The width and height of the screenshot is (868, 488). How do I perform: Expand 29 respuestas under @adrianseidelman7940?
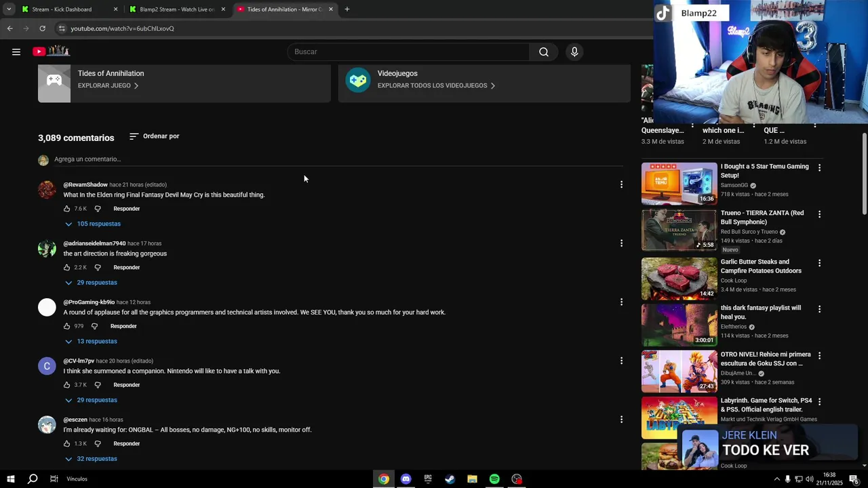point(91,283)
